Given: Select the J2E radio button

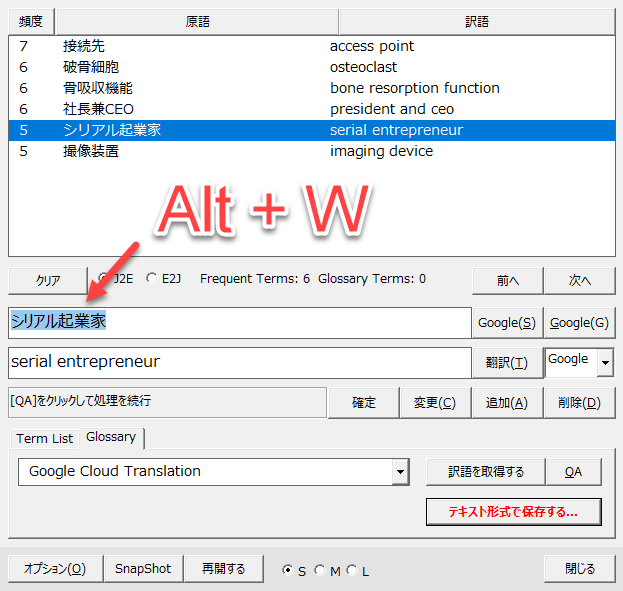Looking at the screenshot, I should (104, 280).
